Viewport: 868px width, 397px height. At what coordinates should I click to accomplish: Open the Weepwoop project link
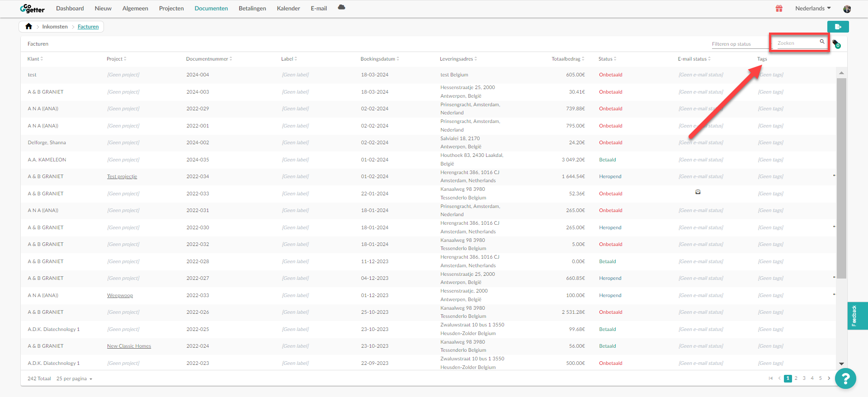click(120, 295)
